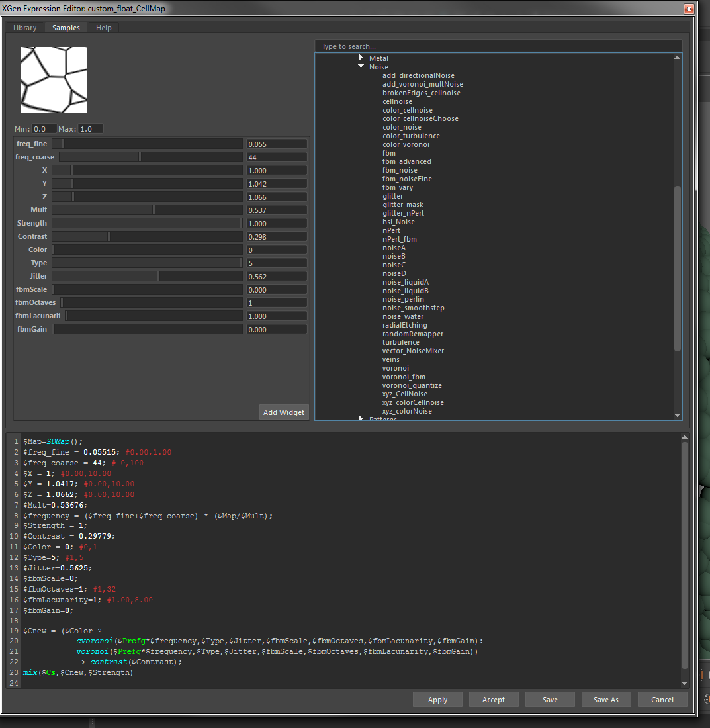Select the xyz_CellNoise sample

point(404,394)
